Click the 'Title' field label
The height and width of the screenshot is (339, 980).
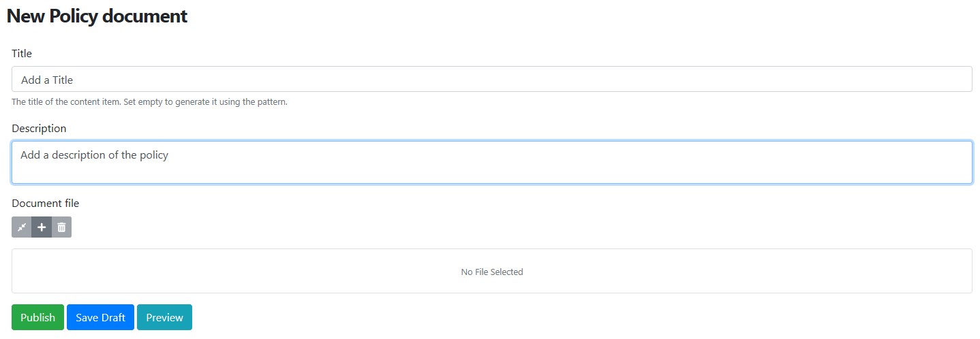point(22,53)
